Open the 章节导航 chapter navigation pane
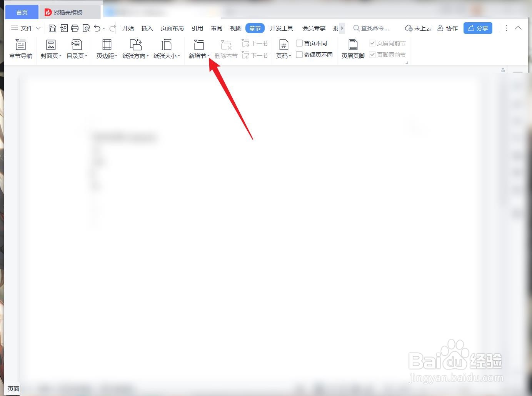Image resolution: width=532 pixels, height=396 pixels. pyautogui.click(x=21, y=49)
